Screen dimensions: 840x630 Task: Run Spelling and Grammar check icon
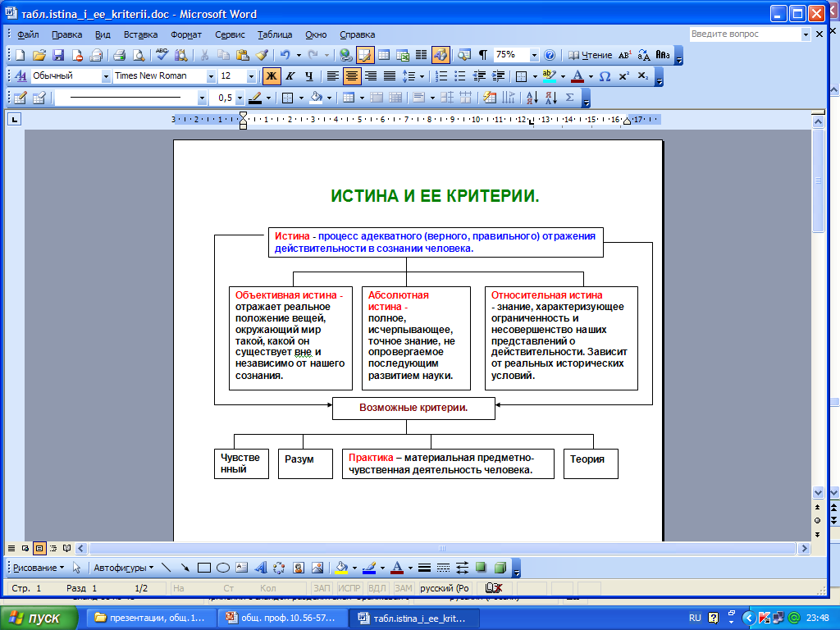(162, 55)
